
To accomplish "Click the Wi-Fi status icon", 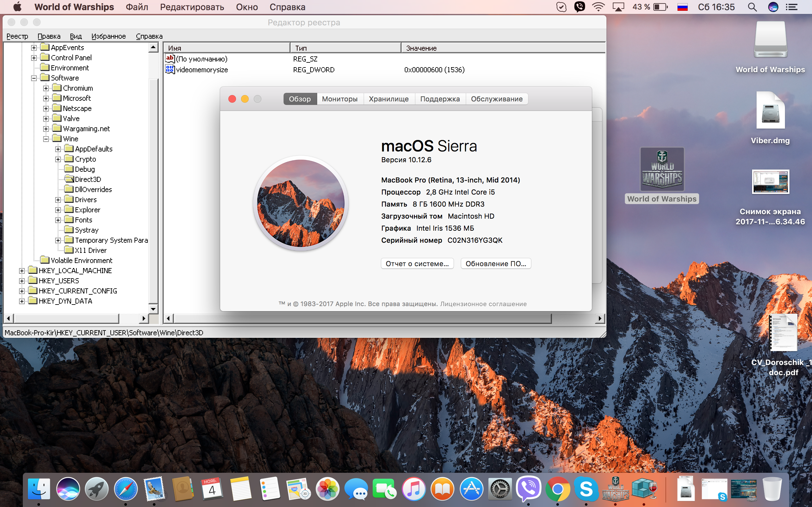I will [598, 7].
